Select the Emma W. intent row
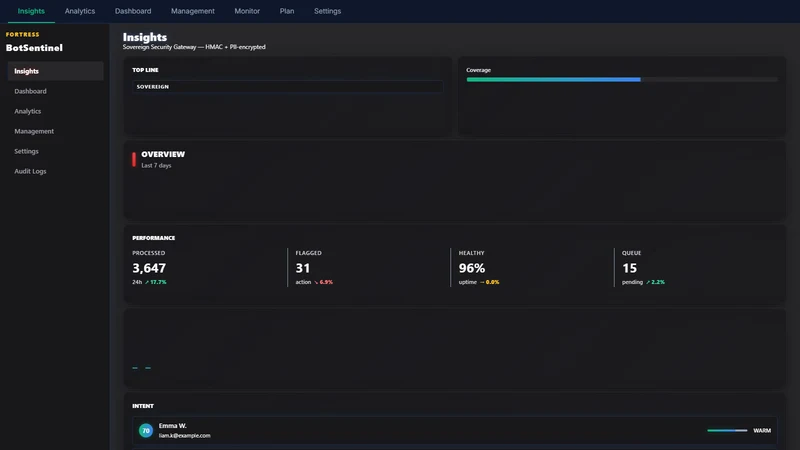This screenshot has height=450, width=800. pos(455,431)
